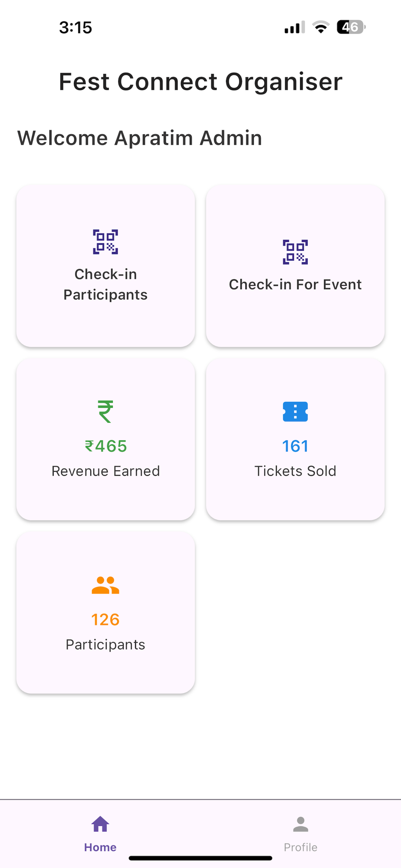Viewport: 401px width, 868px height.
Task: Open the Check-in Participants card
Action: (x=105, y=266)
